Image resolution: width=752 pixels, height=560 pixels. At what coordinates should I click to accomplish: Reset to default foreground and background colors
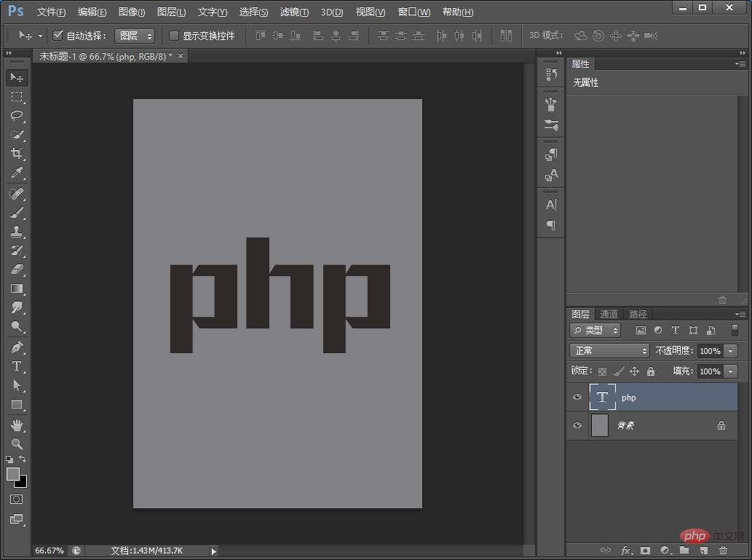9,460
